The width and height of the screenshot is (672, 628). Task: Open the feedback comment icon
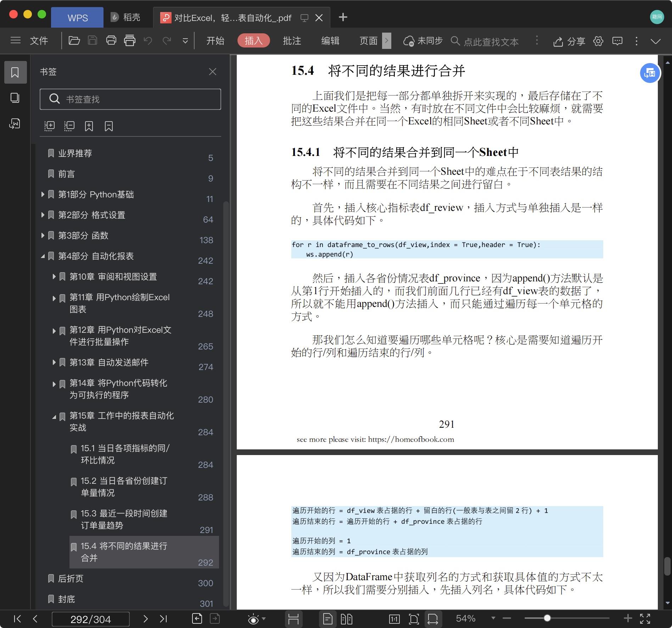point(617,41)
